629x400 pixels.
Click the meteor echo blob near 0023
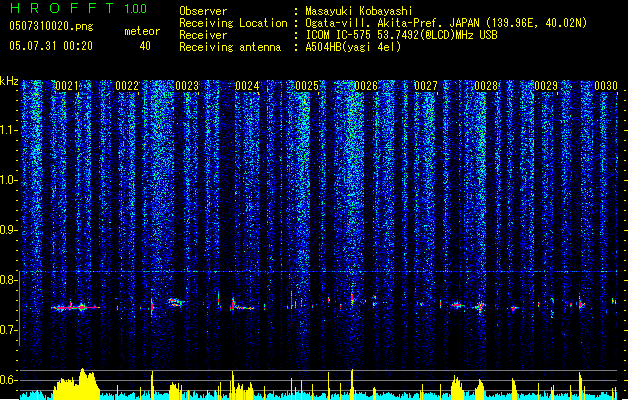pyautogui.click(x=175, y=302)
